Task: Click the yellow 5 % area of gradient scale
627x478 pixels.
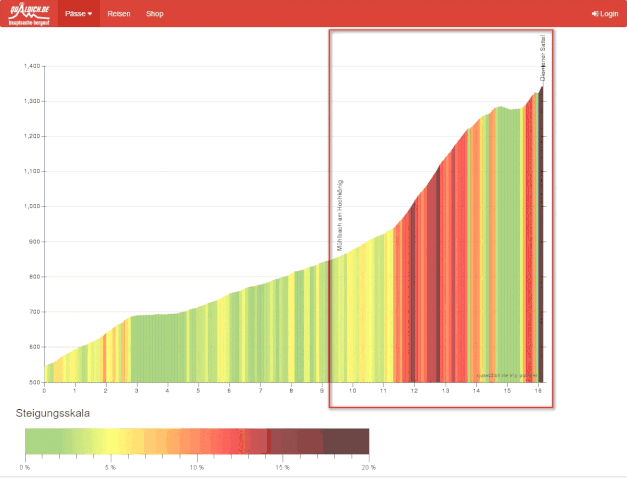Action: [x=111, y=441]
